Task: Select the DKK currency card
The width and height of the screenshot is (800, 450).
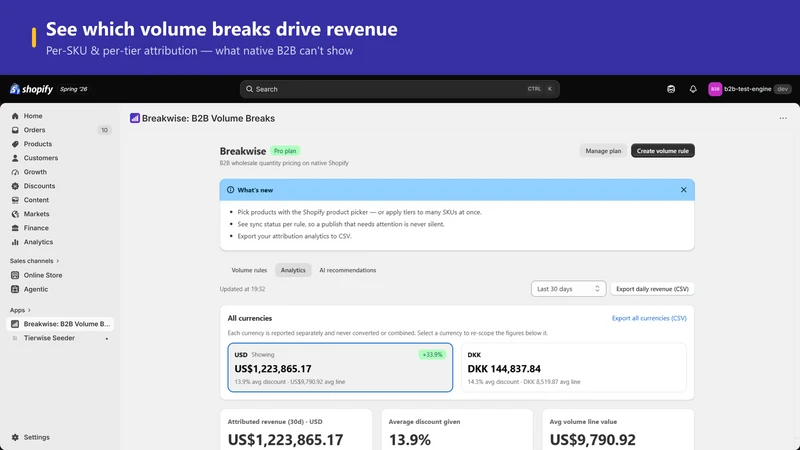Action: (574, 367)
